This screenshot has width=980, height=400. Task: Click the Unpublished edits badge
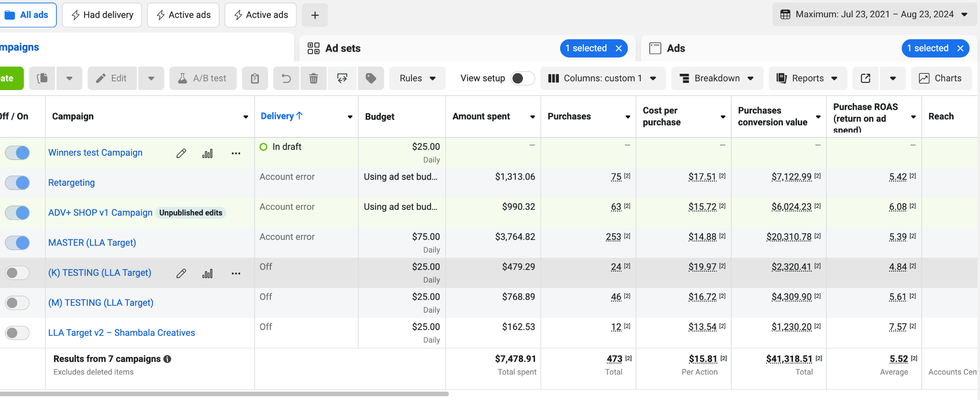[191, 213]
